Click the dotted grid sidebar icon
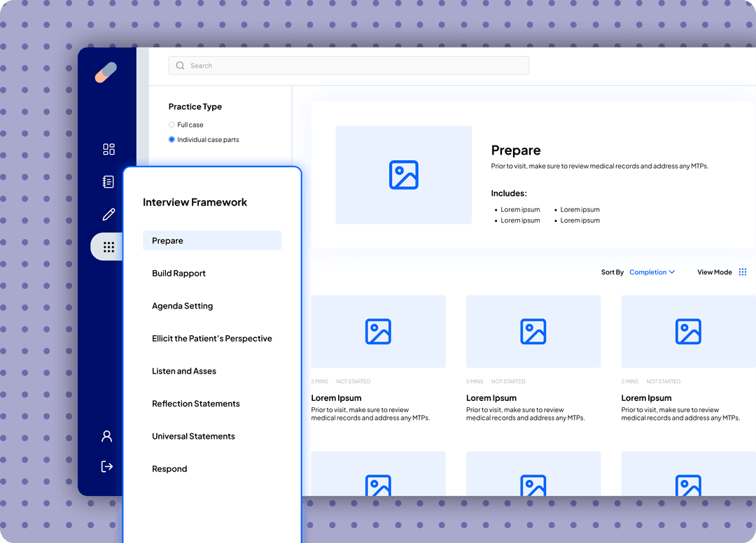Image resolution: width=756 pixels, height=543 pixels. (108, 247)
